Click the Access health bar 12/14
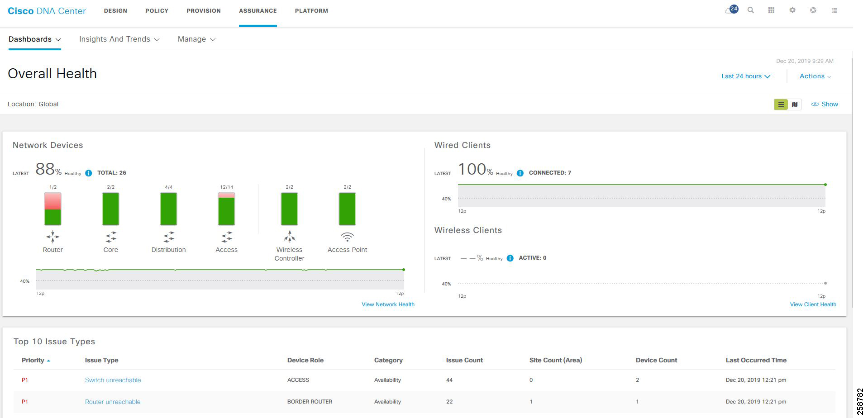This screenshot has height=418, width=868. coord(226,209)
